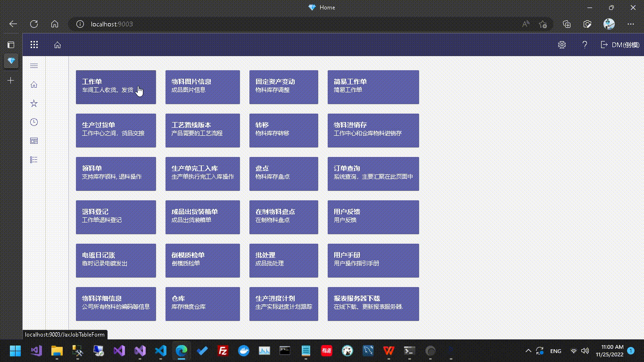
Task: Select the 订单查询 tile
Action: (373, 174)
